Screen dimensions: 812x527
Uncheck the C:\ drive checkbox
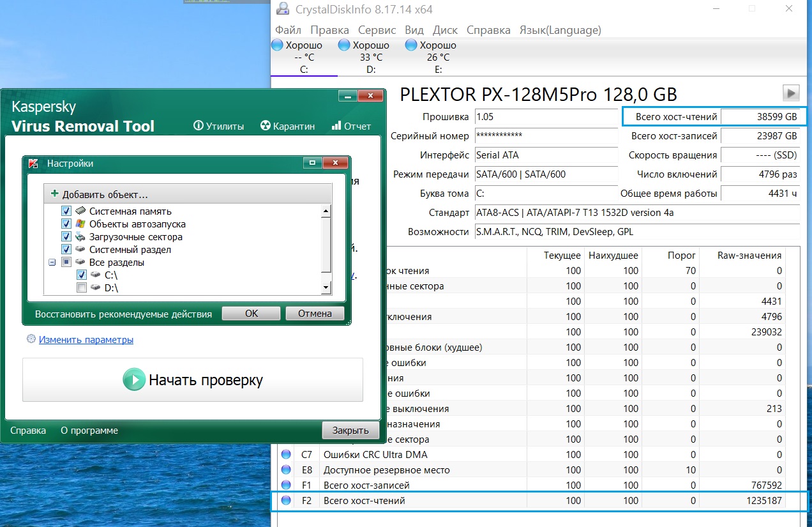[81, 275]
